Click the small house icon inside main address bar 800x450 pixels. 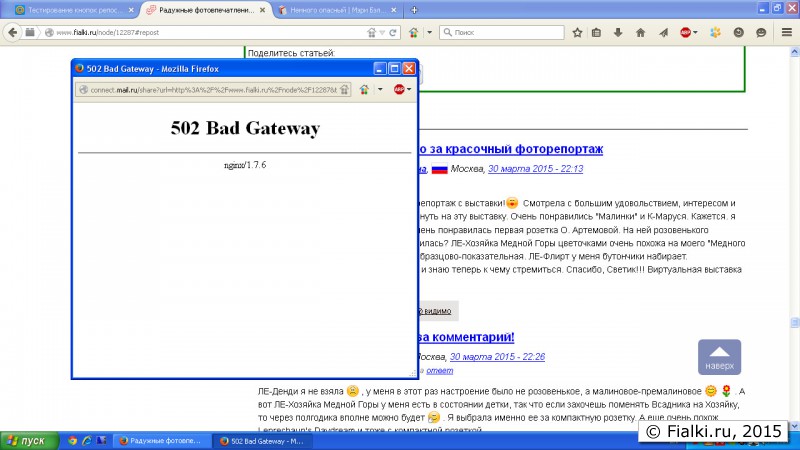tap(371, 32)
